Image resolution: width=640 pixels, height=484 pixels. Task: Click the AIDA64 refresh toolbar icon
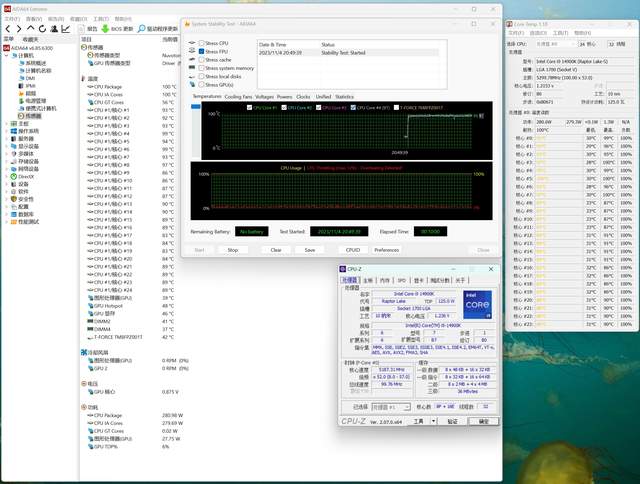click(44, 29)
